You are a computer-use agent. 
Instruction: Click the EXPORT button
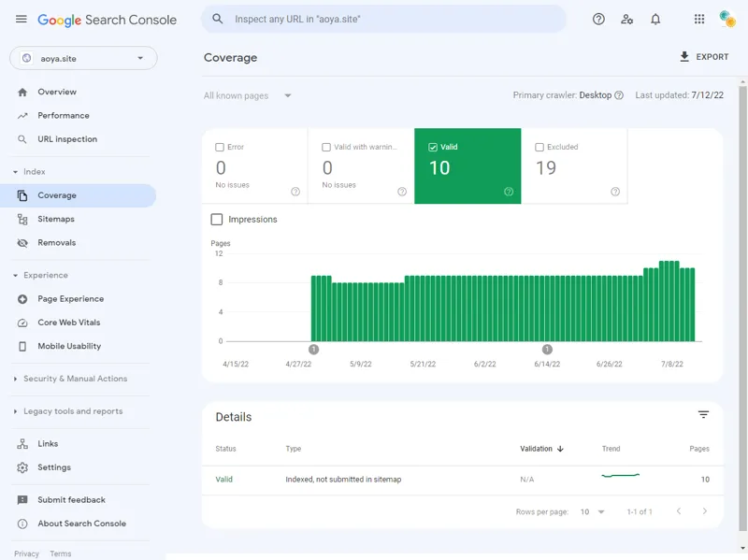pyautogui.click(x=704, y=57)
